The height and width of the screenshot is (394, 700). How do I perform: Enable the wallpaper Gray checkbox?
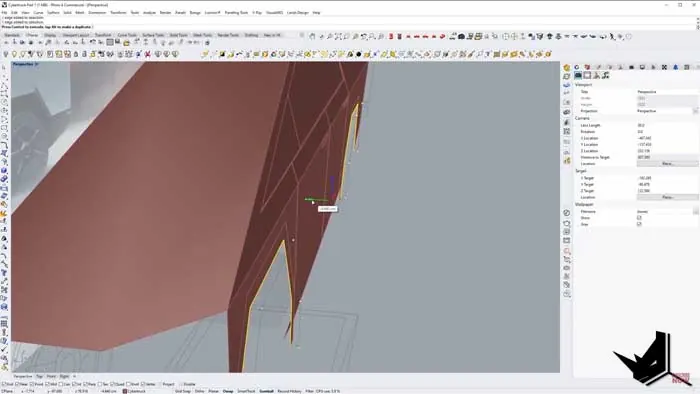pos(639,224)
